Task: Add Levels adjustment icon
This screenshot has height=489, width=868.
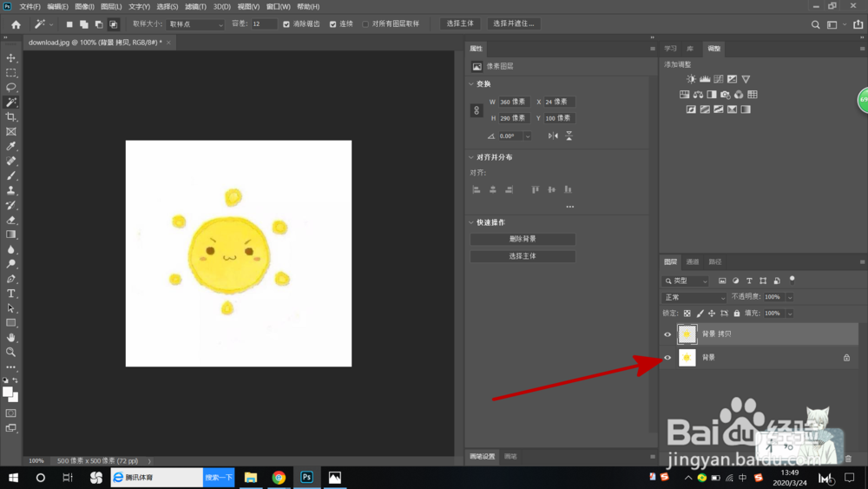Action: click(x=705, y=79)
